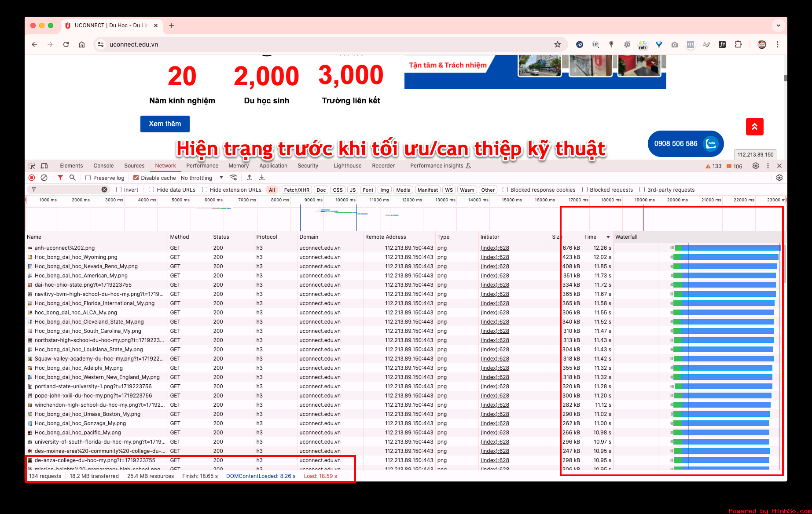Sort by the Time column arrow
Screen dimensions: 812x514
coord(608,237)
